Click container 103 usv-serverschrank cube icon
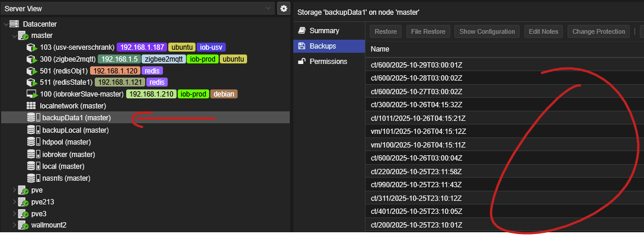Screen dimensions: 644x237 32,47
